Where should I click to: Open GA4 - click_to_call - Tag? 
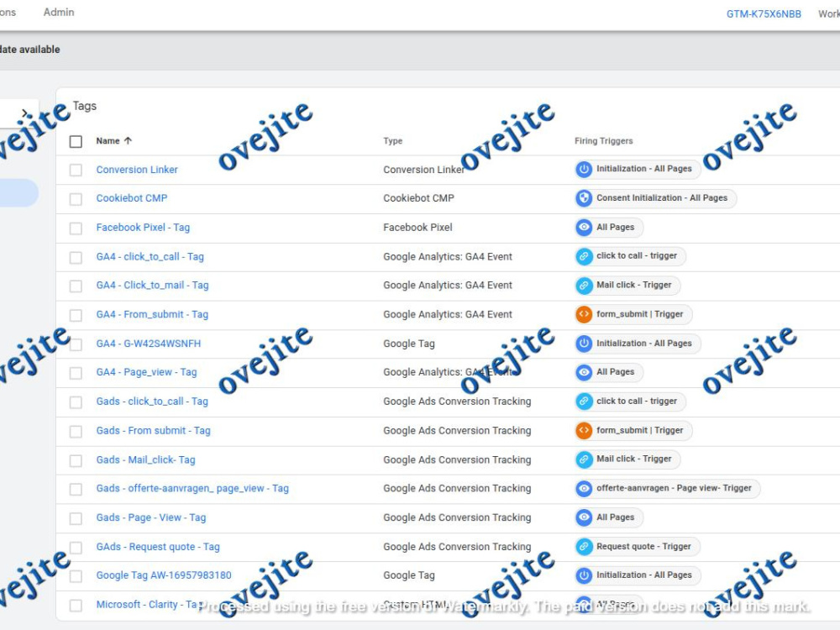point(150,256)
